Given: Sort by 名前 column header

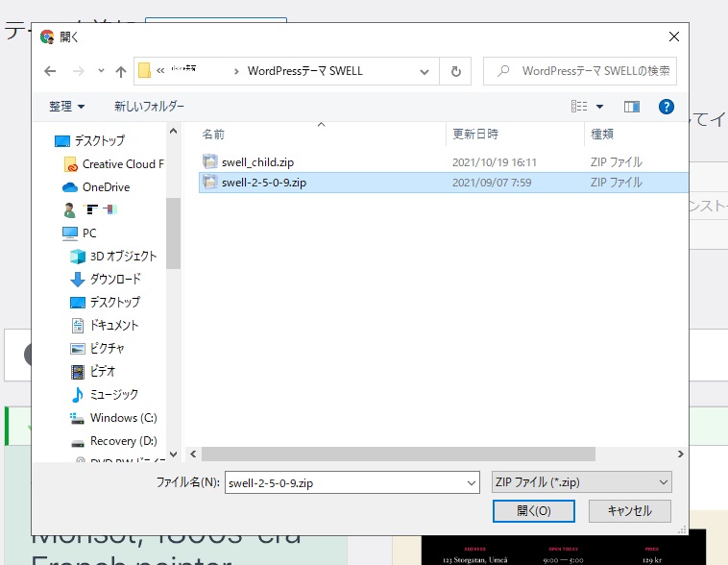Looking at the screenshot, I should coord(213,135).
